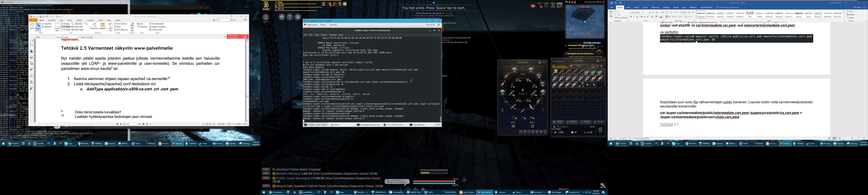This screenshot has width=868, height=195.
Task: Toggle the show paragraph marks button in Word
Action: click(693, 12)
